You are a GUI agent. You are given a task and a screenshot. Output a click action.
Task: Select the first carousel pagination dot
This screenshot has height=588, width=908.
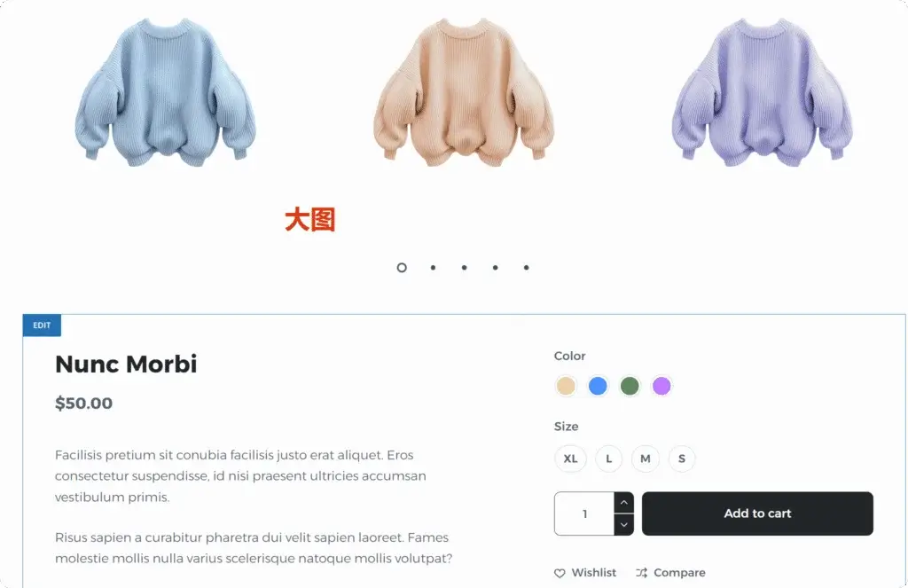[x=402, y=268]
